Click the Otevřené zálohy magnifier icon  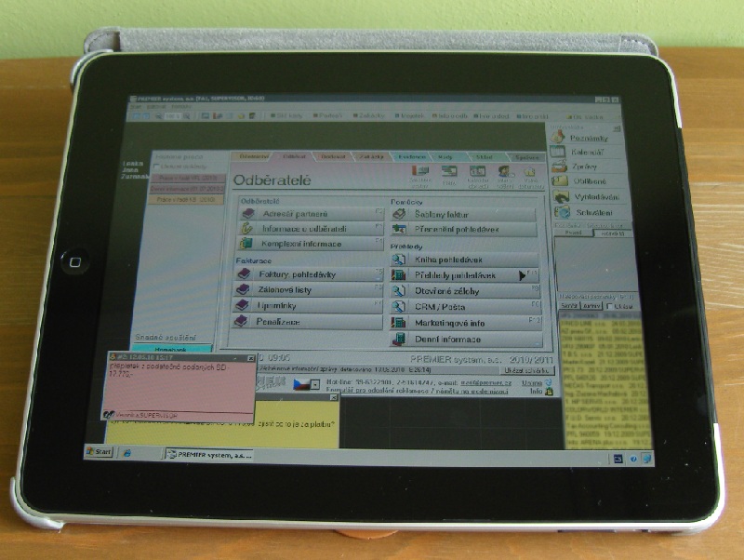pyautogui.click(x=398, y=291)
